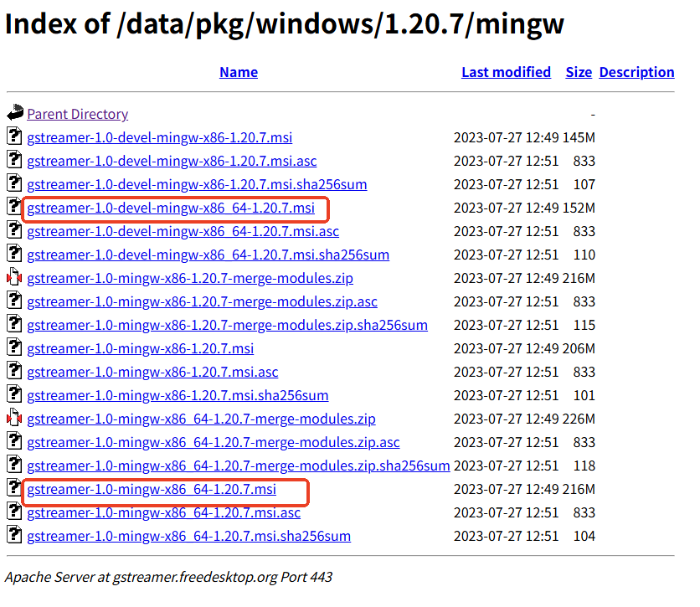Sort listing by the Size header
The image size is (700, 607).
pyautogui.click(x=579, y=72)
